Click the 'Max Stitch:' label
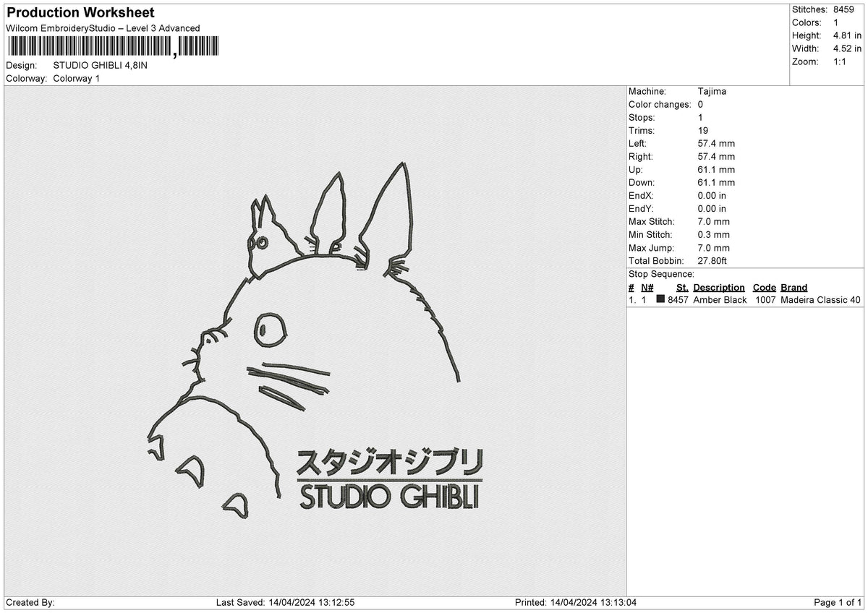 coord(651,221)
